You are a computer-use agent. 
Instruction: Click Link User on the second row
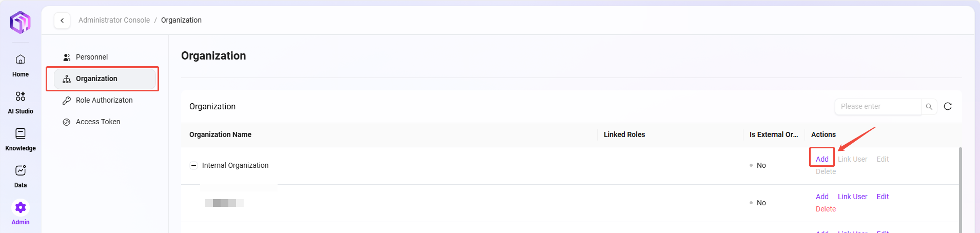click(x=852, y=197)
